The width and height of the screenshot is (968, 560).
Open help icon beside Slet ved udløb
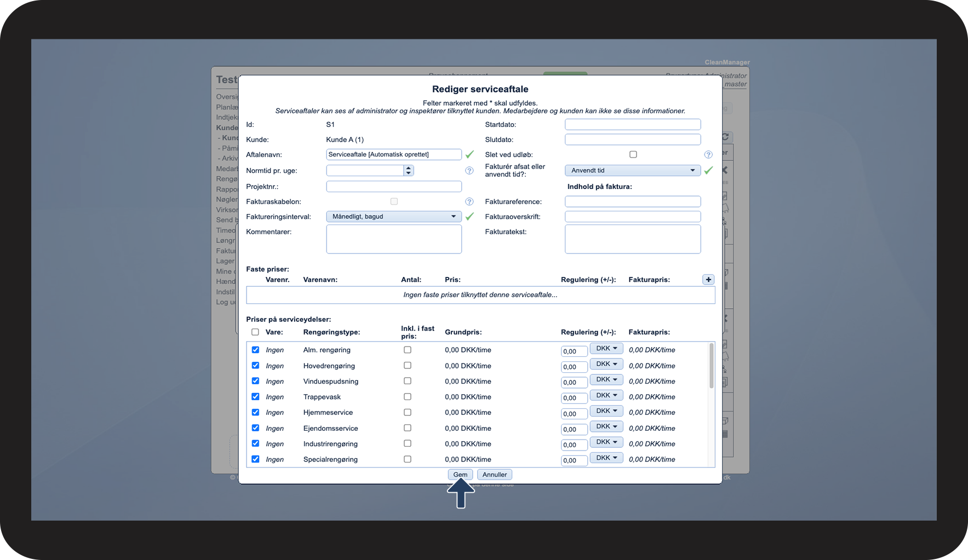point(708,155)
